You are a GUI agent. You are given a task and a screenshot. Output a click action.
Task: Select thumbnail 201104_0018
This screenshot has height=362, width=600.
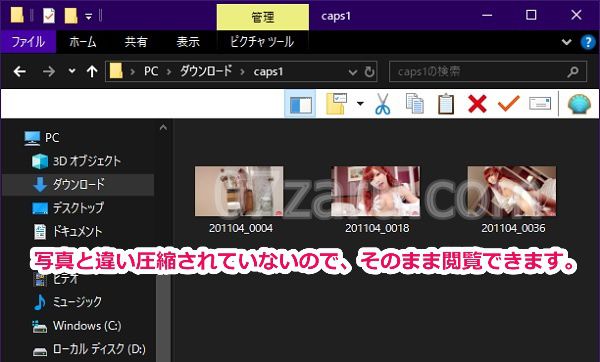(375, 191)
